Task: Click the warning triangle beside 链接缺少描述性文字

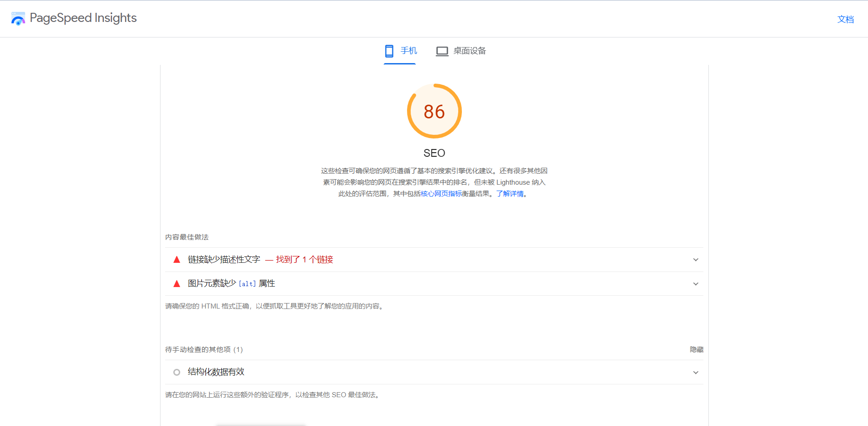Action: [176, 259]
